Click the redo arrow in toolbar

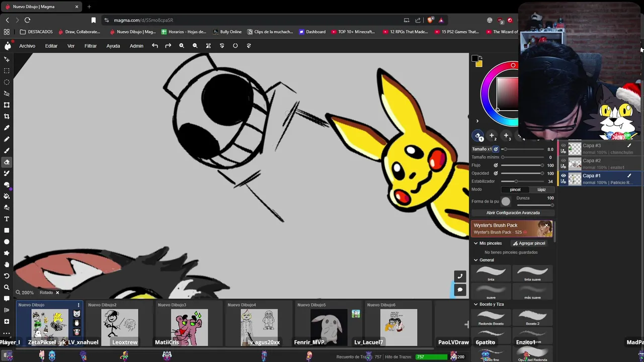168,46
